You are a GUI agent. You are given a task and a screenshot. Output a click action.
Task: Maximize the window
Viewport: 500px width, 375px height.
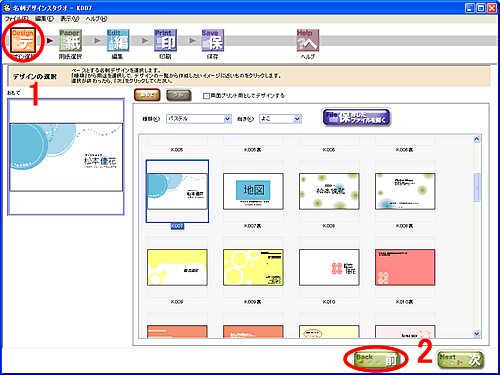481,8
